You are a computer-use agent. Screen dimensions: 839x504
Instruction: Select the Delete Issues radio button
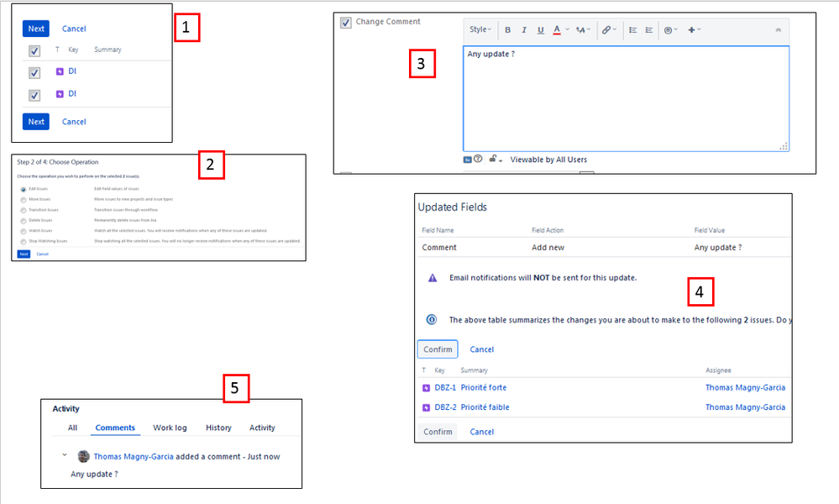pos(24,221)
